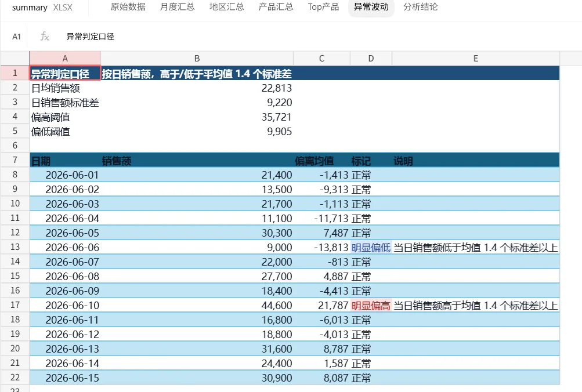Screen dimensions: 582x392
Task: Click the 明显偏高 flag cell
Action: (x=371, y=305)
